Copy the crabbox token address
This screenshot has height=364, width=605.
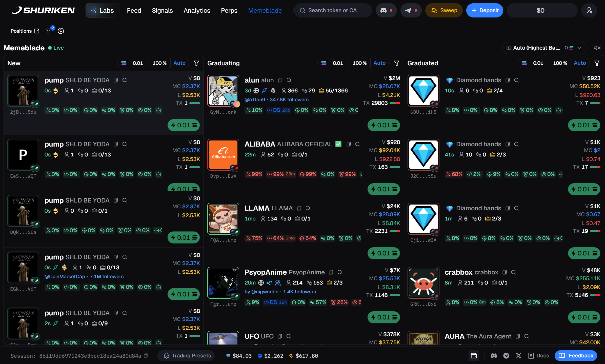click(505, 272)
